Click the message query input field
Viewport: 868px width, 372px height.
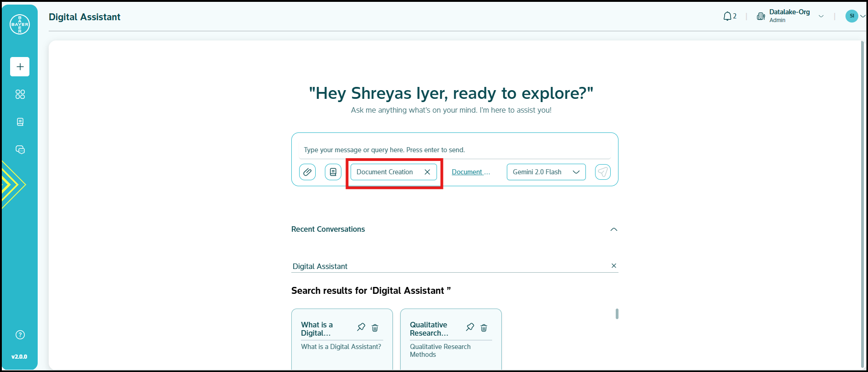pos(454,150)
